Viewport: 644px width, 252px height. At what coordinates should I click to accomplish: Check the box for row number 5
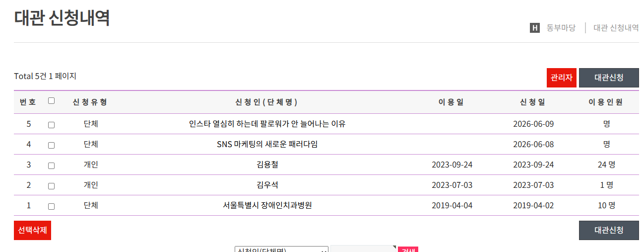[x=51, y=125]
